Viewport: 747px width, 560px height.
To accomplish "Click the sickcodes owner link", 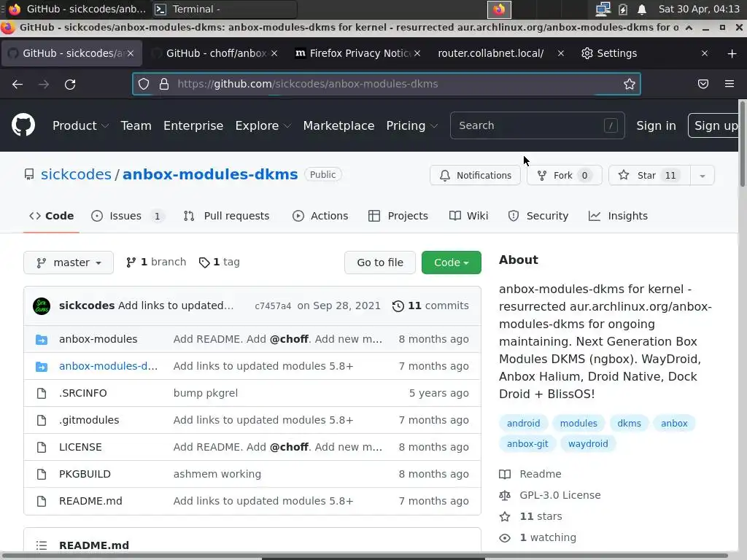I will pyautogui.click(x=76, y=174).
